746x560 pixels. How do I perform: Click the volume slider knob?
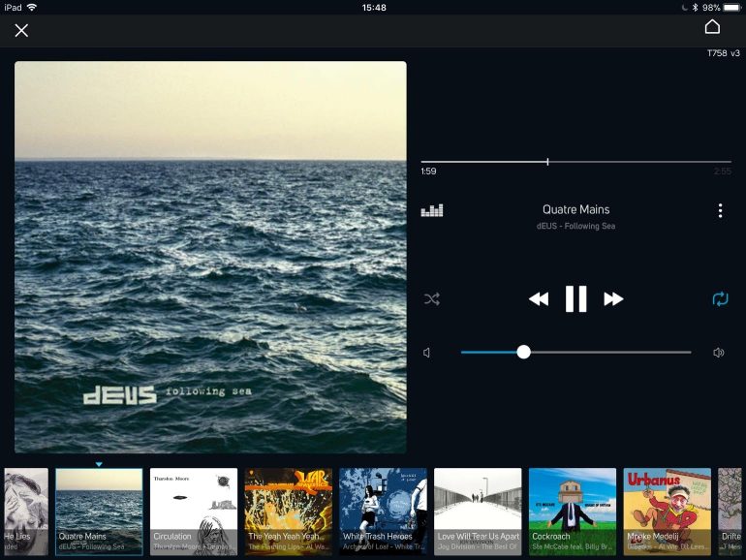[523, 353]
